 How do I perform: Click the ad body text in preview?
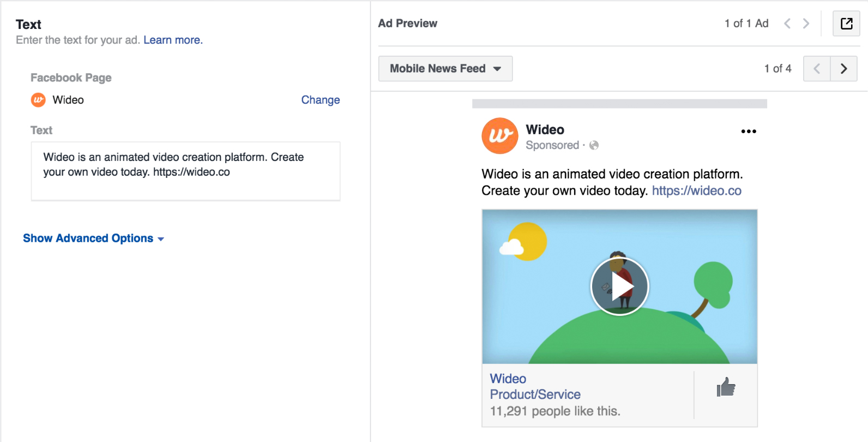point(612,182)
